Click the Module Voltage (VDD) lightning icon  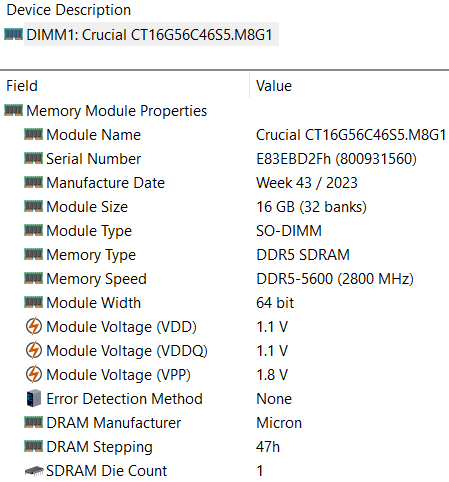pos(34,326)
